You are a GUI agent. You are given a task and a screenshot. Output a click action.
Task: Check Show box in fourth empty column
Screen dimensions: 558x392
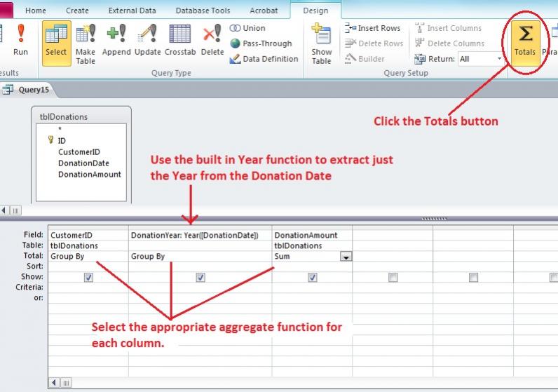(x=393, y=277)
